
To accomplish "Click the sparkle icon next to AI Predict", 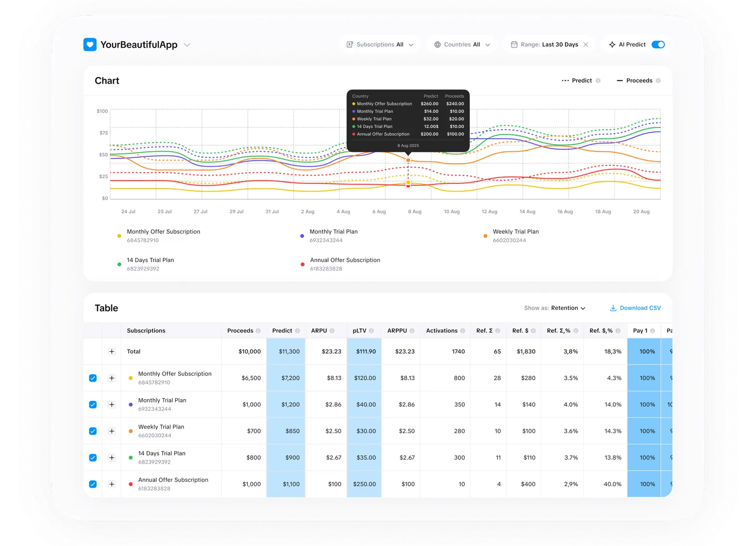I will coord(612,44).
